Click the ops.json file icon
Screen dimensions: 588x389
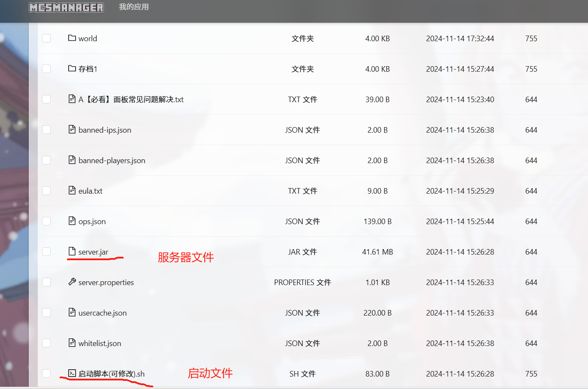[x=72, y=221]
